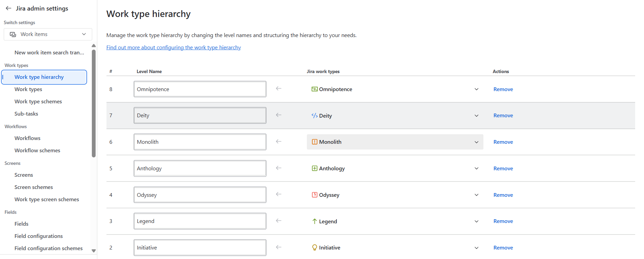This screenshot has width=644, height=259.
Task: Expand the Anthology work types dropdown
Action: pos(477,168)
